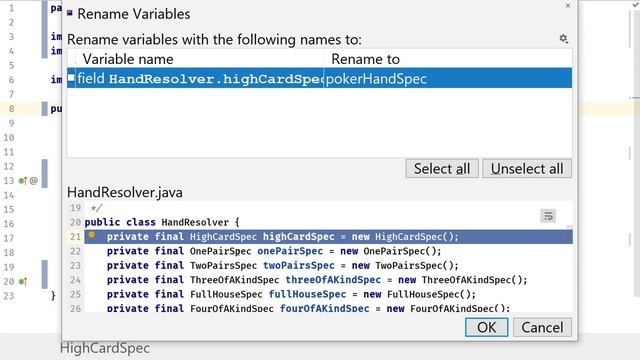Select the fullHouseSpec declaration line
This screenshot has width=640, height=360.
point(328,294)
